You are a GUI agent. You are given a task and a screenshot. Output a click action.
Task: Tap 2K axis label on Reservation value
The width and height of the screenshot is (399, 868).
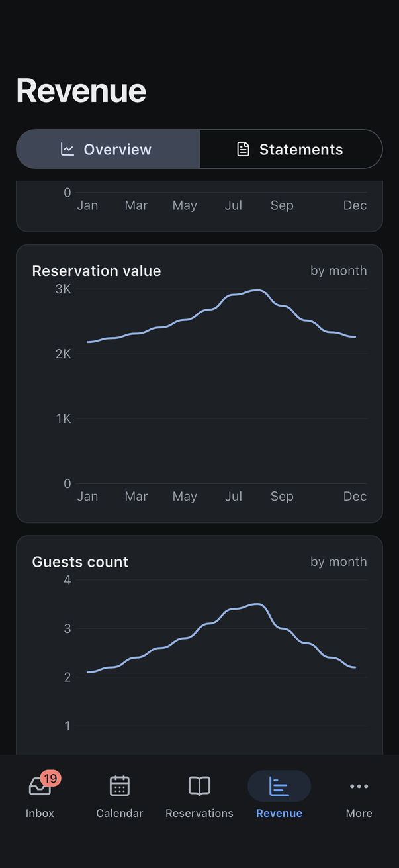(63, 354)
